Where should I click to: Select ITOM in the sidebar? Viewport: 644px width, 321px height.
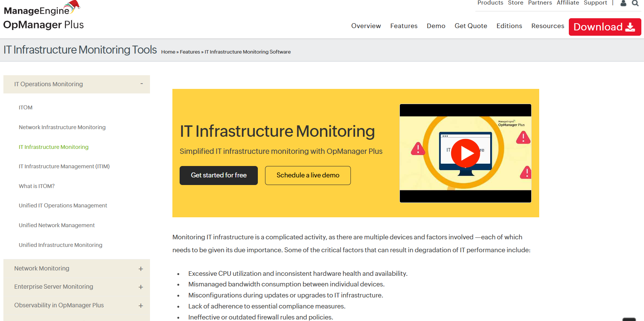coord(26,108)
